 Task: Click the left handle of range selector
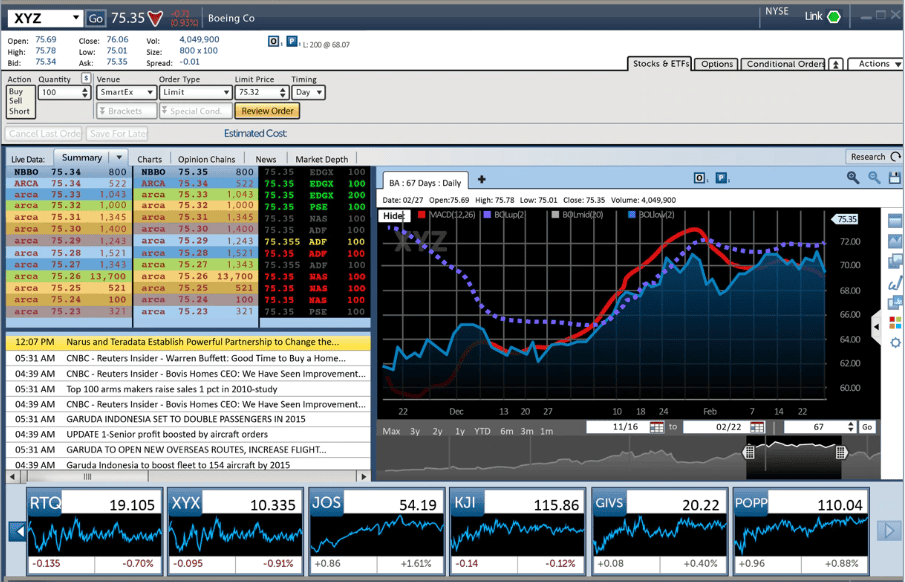click(749, 452)
